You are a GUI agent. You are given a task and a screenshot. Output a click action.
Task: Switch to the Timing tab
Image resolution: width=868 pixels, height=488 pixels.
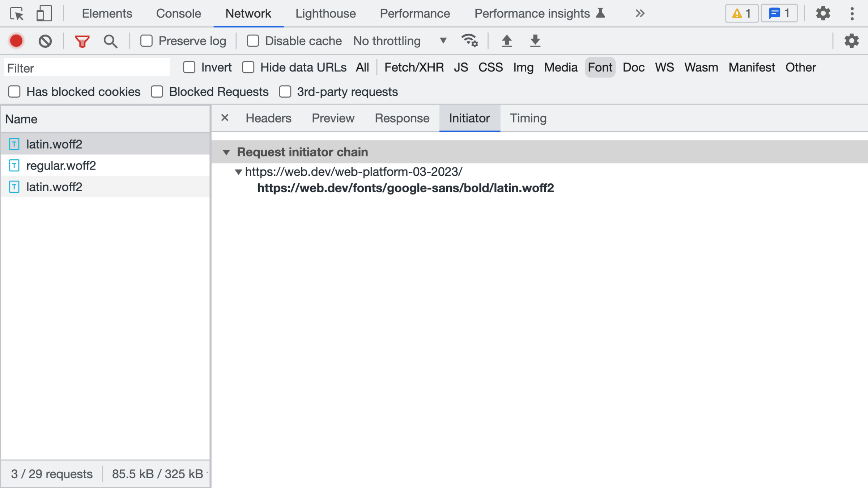[528, 118]
